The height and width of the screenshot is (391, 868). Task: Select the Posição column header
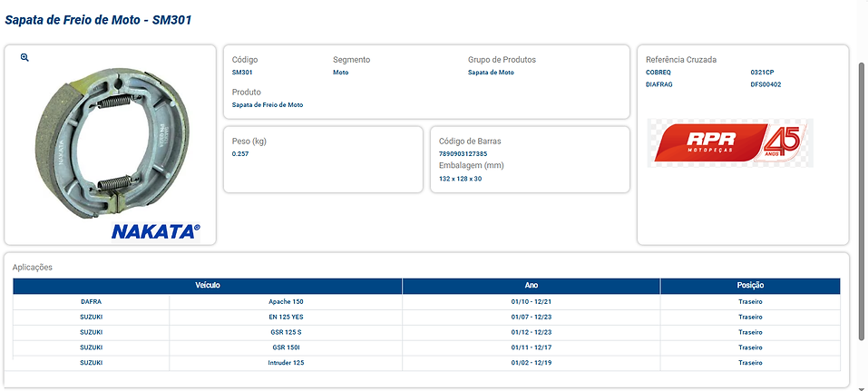click(750, 286)
